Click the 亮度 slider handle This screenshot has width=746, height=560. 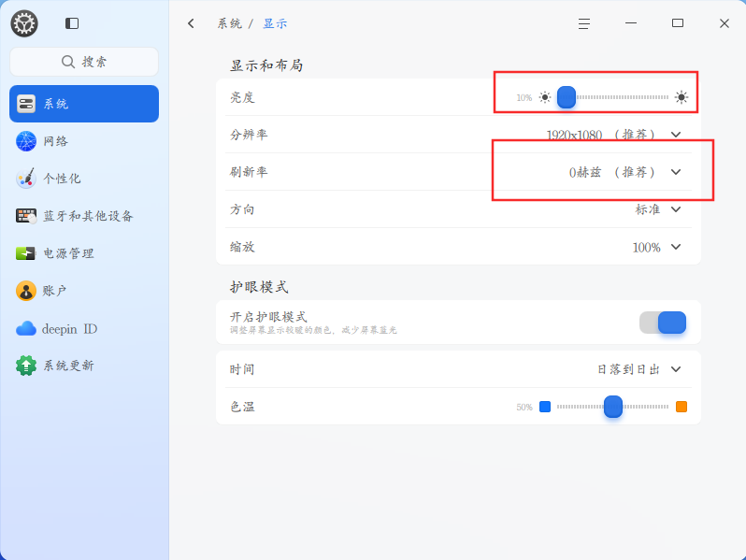point(567,97)
